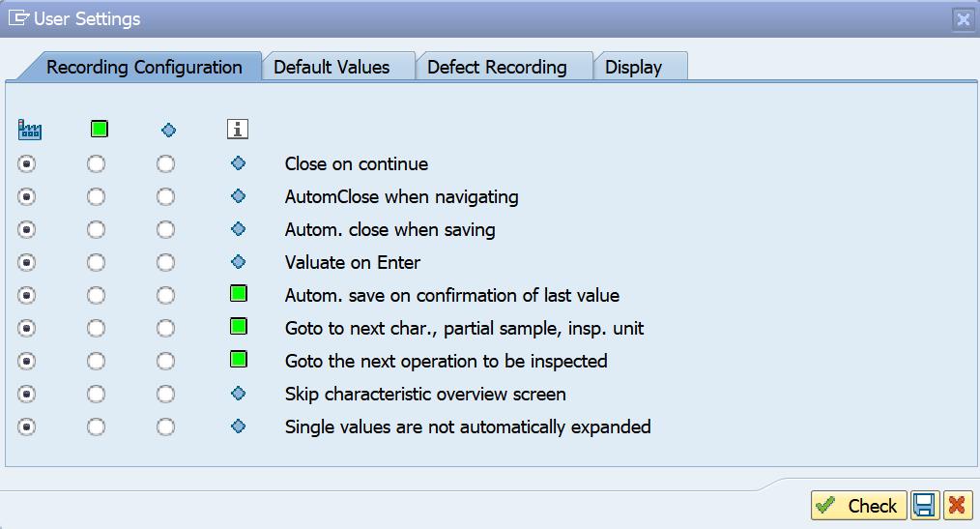Click diamond icon beside AutomClose when navigating
Screen dimensions: 980x529
pos(238,195)
